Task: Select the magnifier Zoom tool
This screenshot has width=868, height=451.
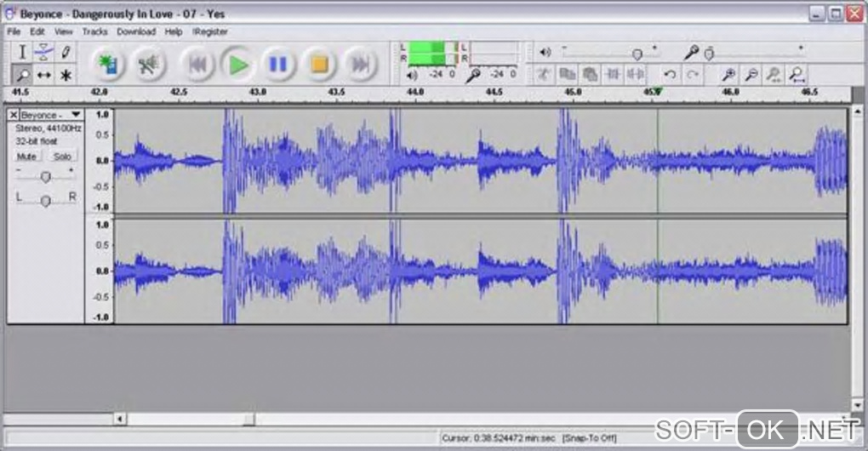Action: click(22, 75)
